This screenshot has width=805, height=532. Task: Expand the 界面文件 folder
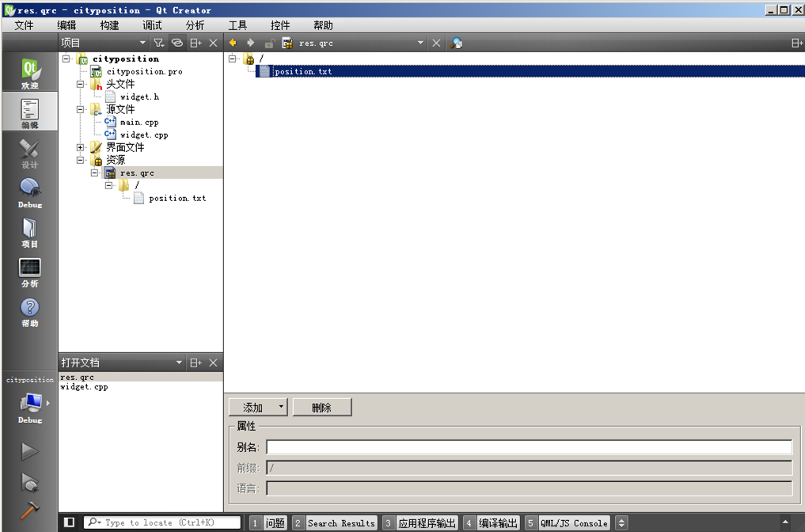pyautogui.click(x=81, y=147)
